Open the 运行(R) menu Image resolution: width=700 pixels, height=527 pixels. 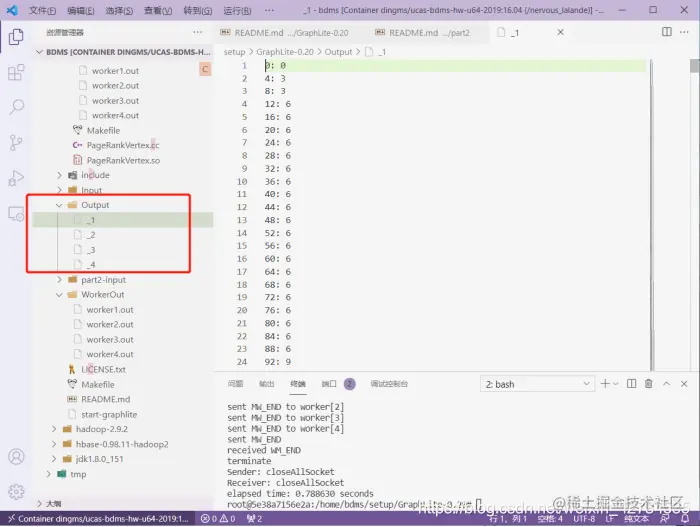237,10
